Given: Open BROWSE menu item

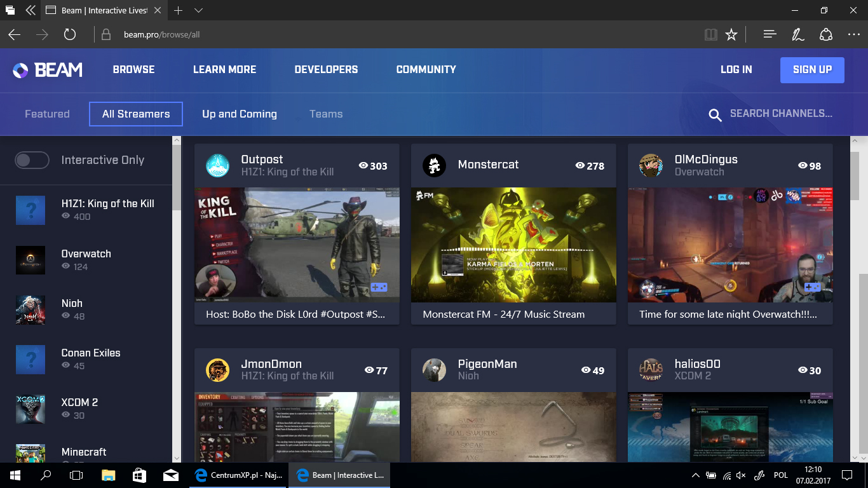Looking at the screenshot, I should [133, 70].
